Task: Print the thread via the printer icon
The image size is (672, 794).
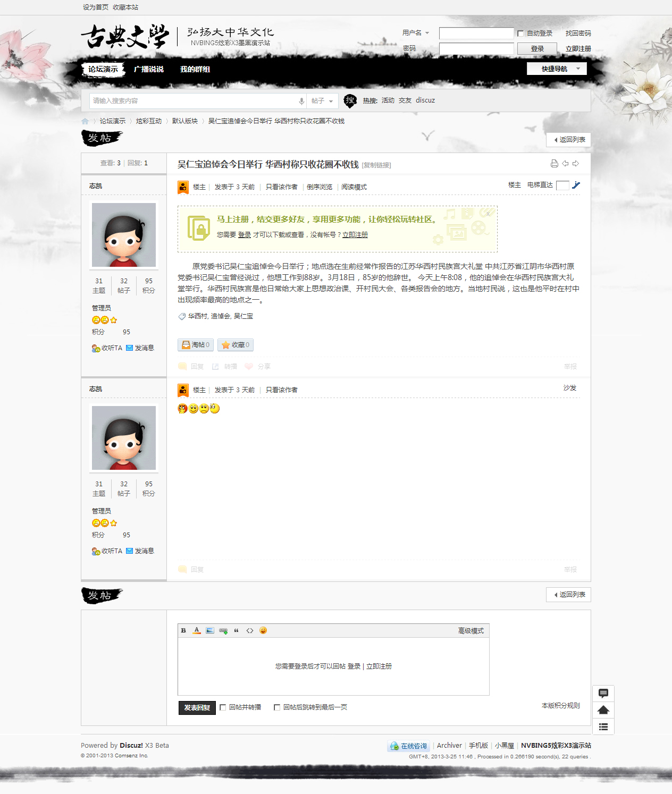Action: (x=555, y=164)
